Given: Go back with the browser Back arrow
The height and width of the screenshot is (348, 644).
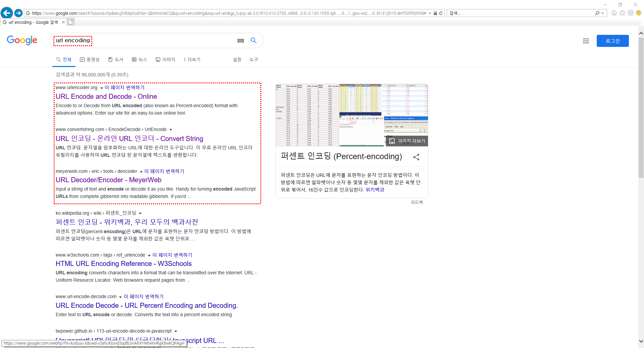Looking at the screenshot, I should (7, 13).
